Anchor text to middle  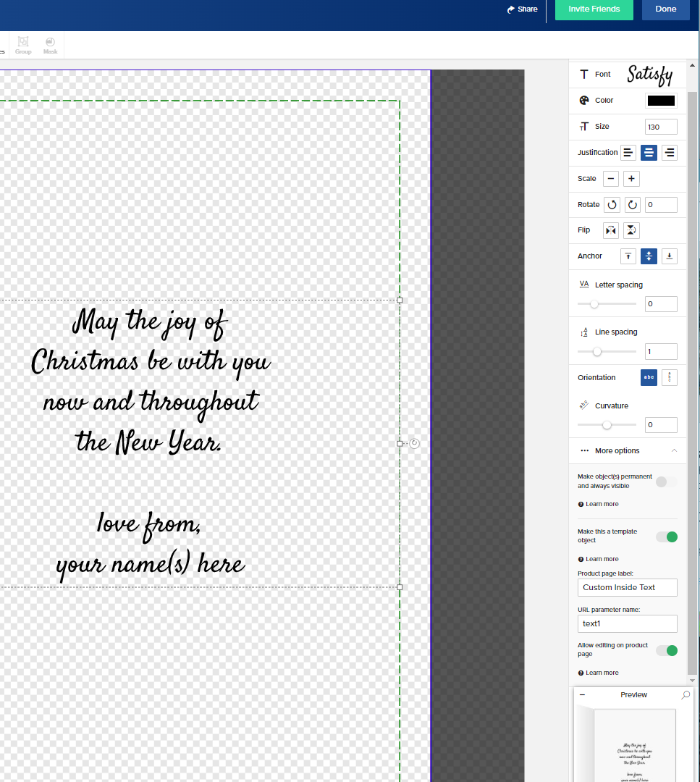[649, 256]
